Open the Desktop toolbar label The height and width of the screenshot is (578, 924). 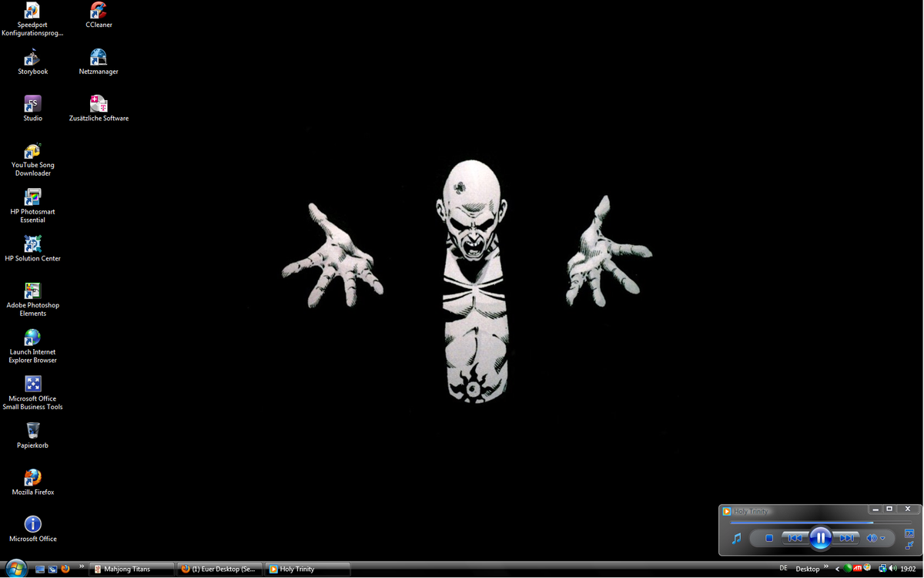(x=808, y=569)
